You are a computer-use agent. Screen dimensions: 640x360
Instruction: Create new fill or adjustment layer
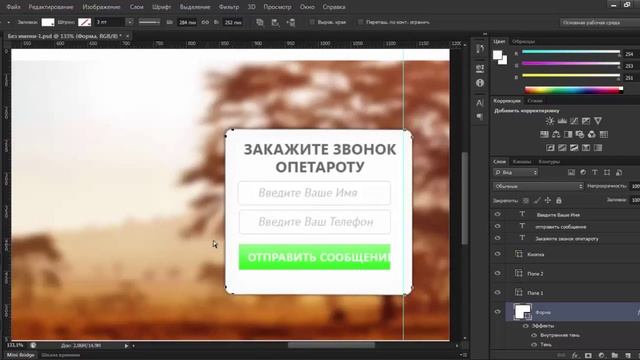coord(601,356)
